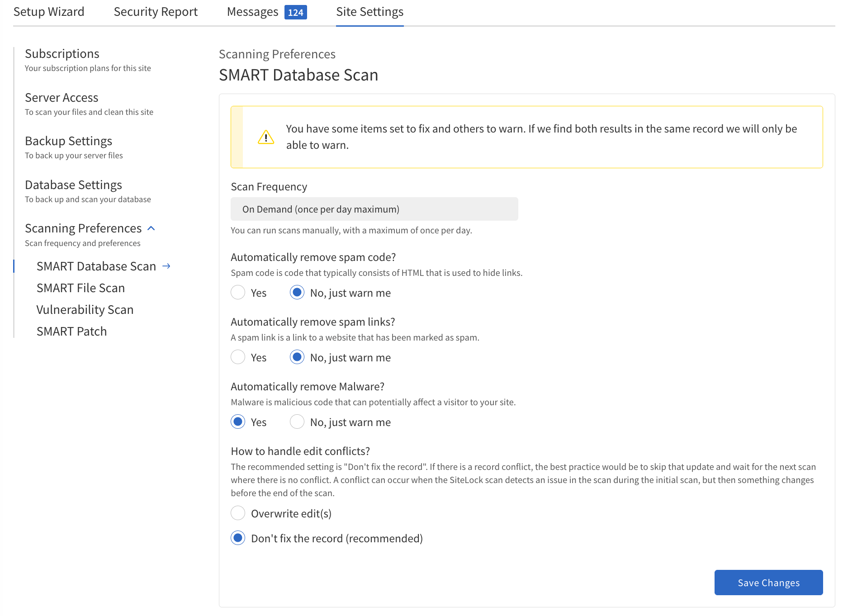This screenshot has height=616, width=843.
Task: Open Server Access settings
Action: click(62, 97)
